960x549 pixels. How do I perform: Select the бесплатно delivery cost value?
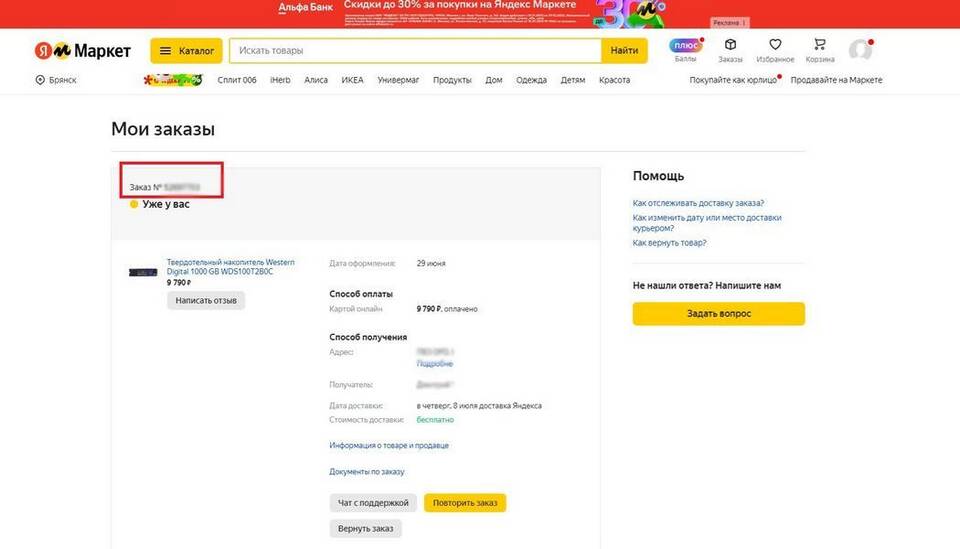pos(435,420)
